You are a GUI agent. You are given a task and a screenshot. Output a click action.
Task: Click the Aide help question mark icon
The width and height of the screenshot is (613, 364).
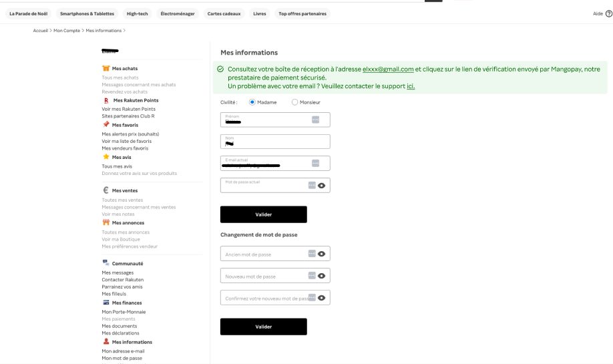point(608,13)
